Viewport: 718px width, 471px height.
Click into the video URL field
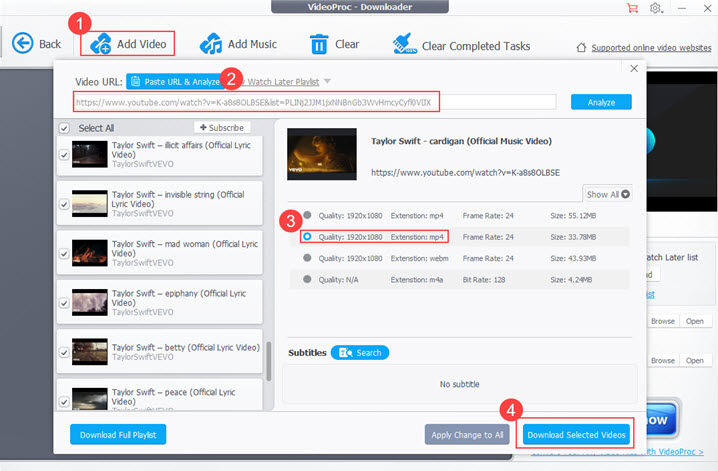click(315, 102)
